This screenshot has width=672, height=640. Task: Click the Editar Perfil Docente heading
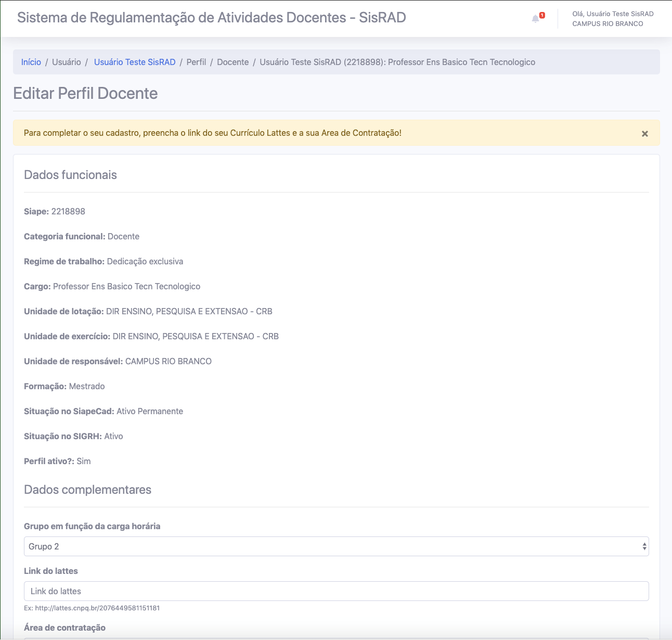tap(85, 93)
